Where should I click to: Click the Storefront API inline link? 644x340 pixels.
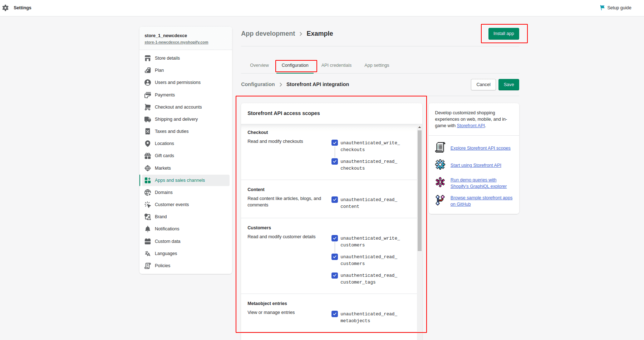pyautogui.click(x=471, y=126)
